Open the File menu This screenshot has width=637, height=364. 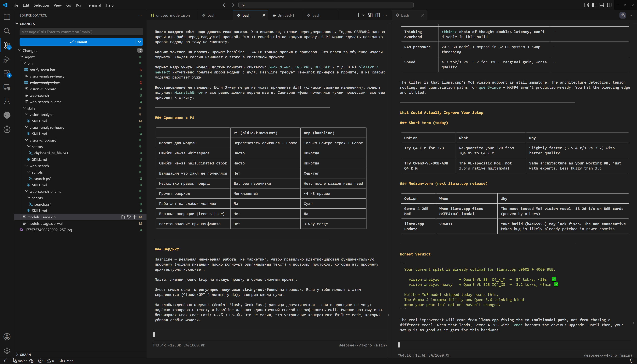tap(15, 5)
